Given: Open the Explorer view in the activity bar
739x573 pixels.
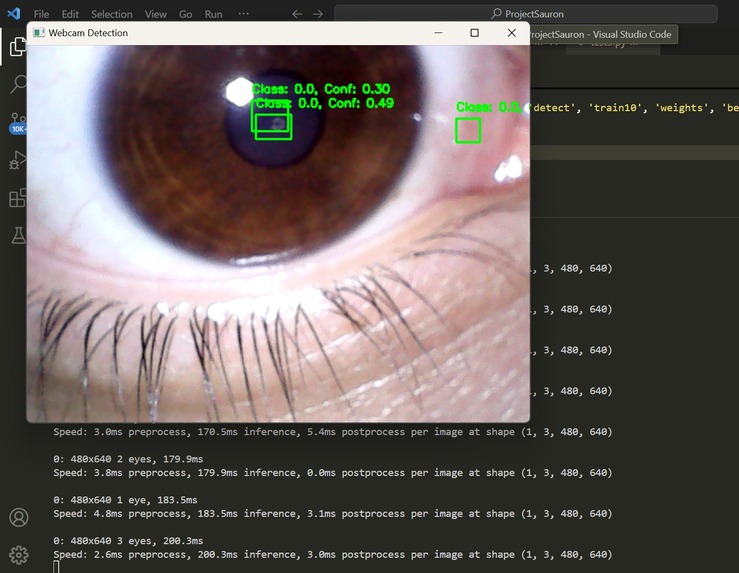Looking at the screenshot, I should 17,47.
